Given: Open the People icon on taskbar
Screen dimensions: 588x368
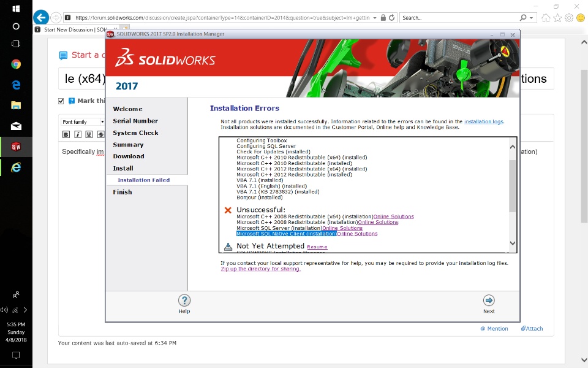Looking at the screenshot, I should [16, 295].
